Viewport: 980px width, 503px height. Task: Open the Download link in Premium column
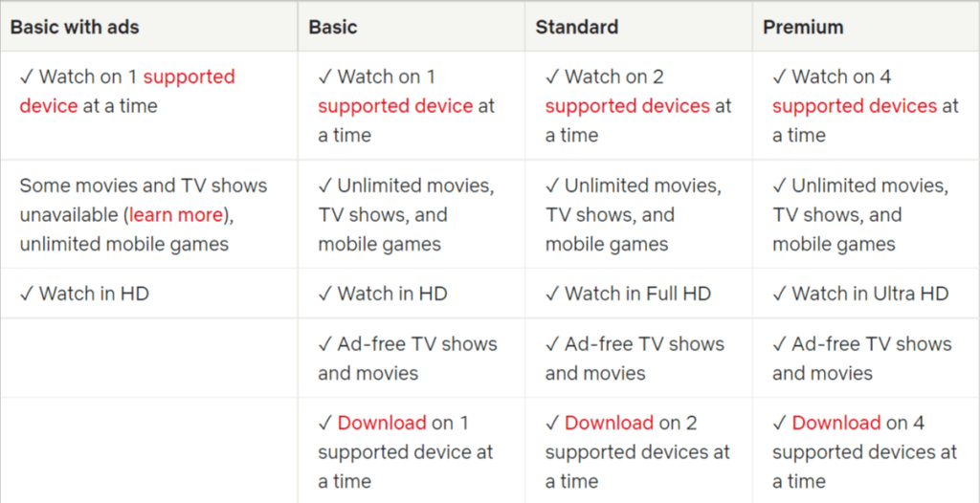click(836, 423)
